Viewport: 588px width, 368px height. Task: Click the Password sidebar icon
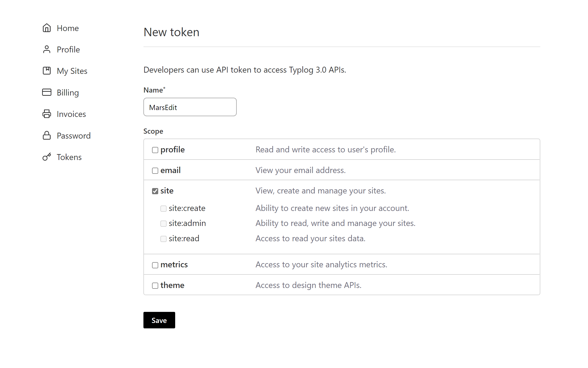pyautogui.click(x=46, y=135)
